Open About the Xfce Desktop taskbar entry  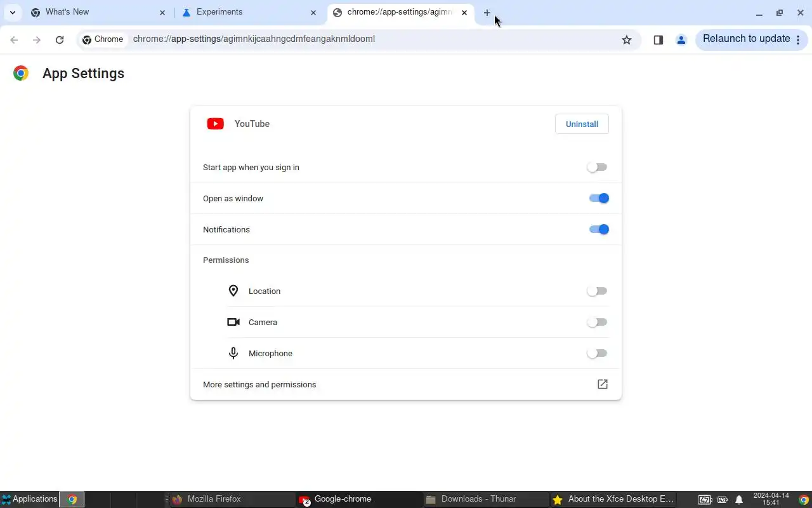(612, 500)
